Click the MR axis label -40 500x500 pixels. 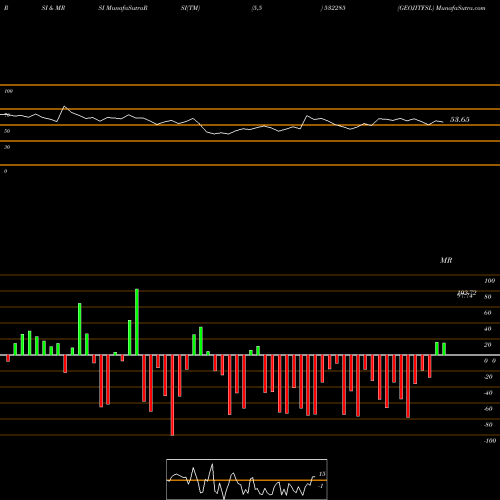point(488,393)
